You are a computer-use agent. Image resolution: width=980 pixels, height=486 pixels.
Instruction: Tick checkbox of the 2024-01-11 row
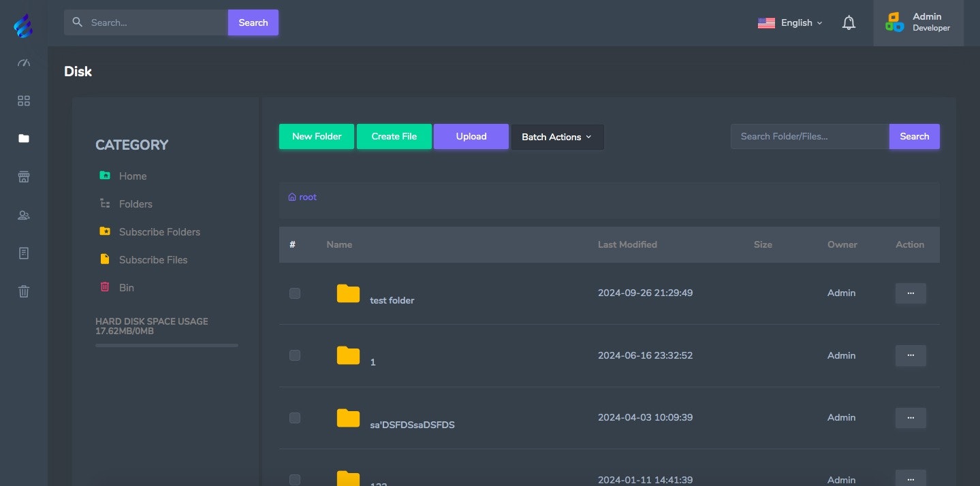tap(295, 480)
